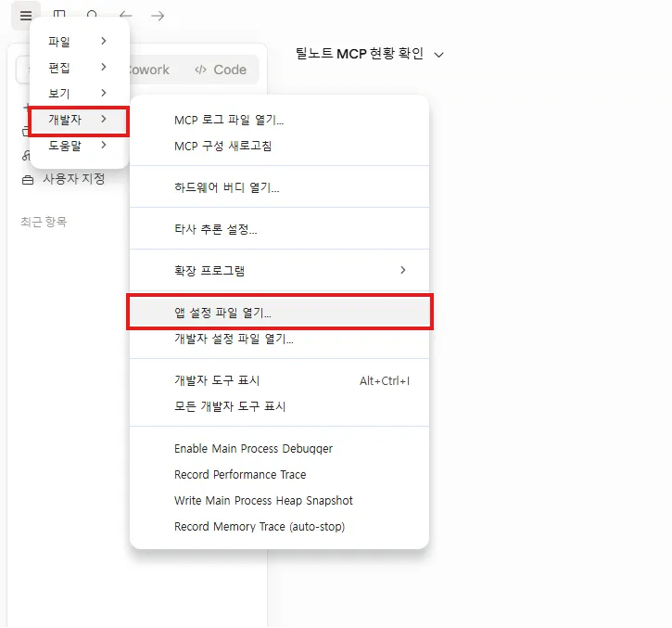
Task: Choose Record Performance Trace
Action: 279,474
